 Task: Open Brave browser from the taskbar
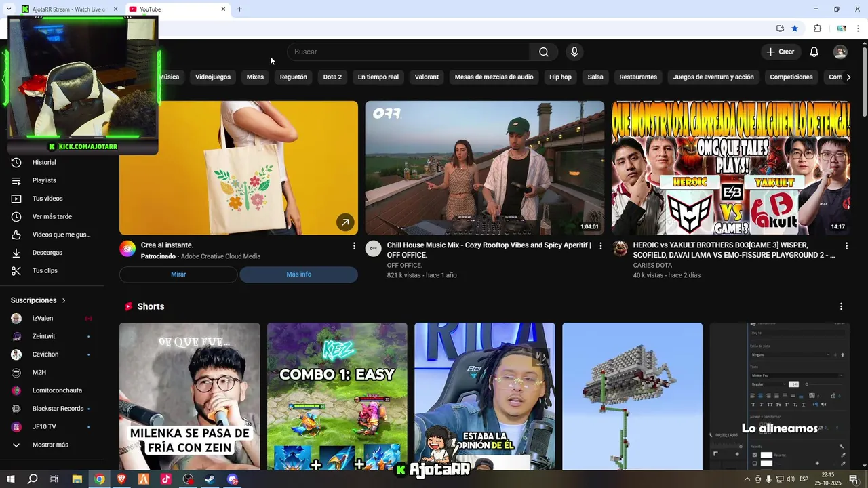[x=121, y=479]
